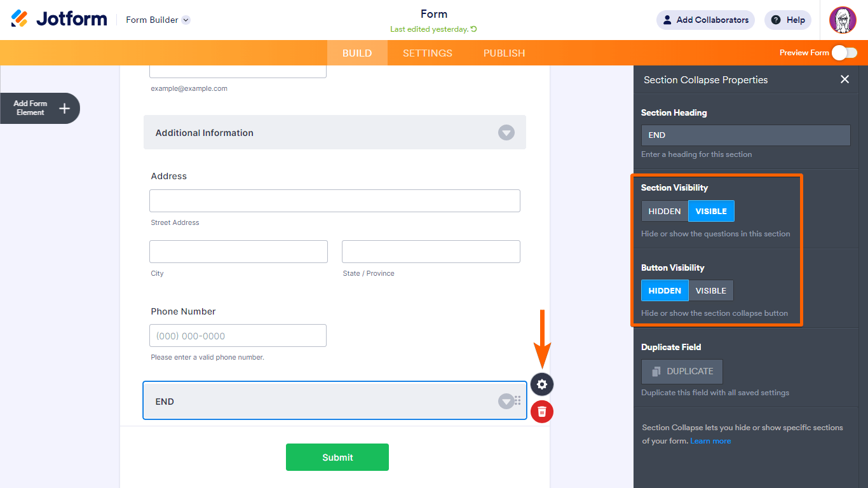Switch to the Settings tab
868x488 pixels.
(428, 53)
